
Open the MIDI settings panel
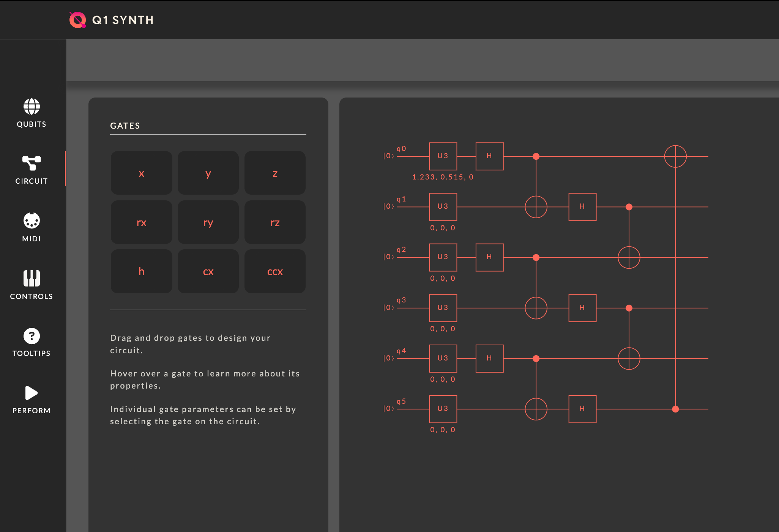coord(32,227)
